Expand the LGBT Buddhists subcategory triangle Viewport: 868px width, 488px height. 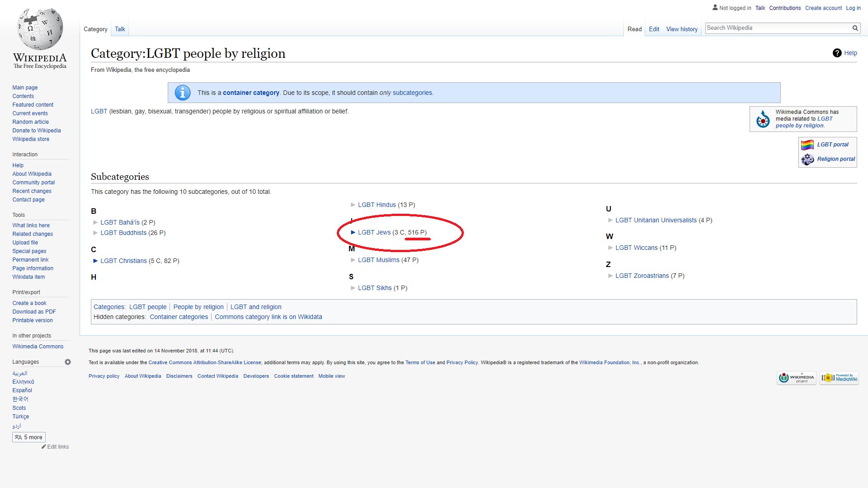point(95,233)
